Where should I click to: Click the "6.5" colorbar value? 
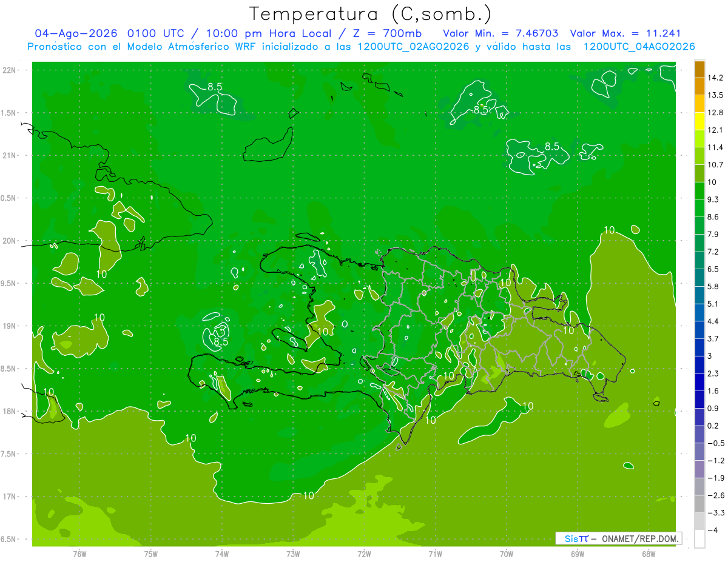[713, 269]
